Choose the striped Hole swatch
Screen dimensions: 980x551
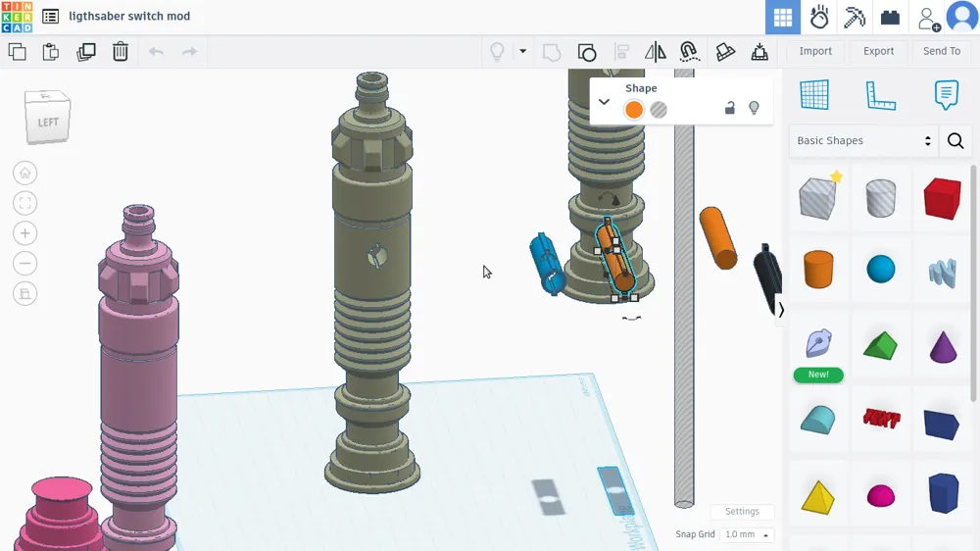659,110
